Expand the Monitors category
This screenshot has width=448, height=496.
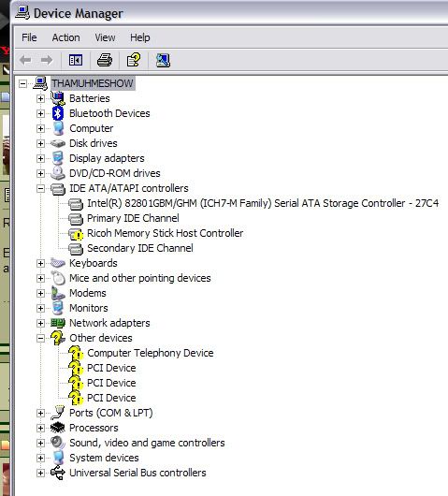[40, 309]
